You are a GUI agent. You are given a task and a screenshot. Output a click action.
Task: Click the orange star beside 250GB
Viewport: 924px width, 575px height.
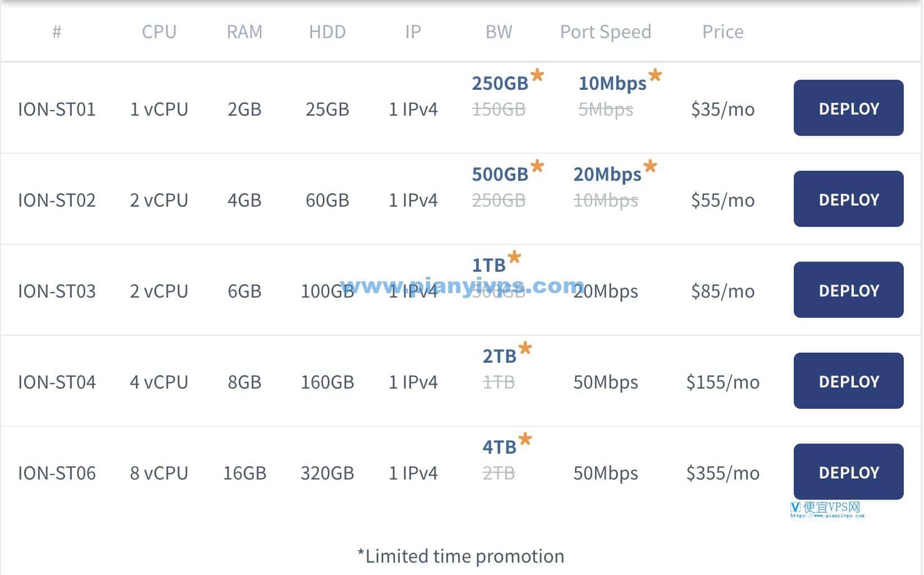click(x=537, y=75)
